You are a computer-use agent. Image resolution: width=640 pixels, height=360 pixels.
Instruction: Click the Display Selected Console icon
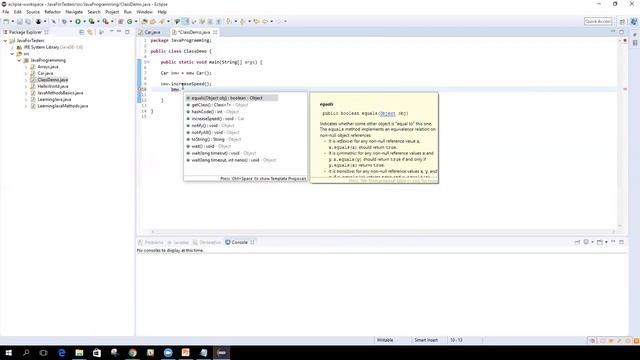click(586, 242)
